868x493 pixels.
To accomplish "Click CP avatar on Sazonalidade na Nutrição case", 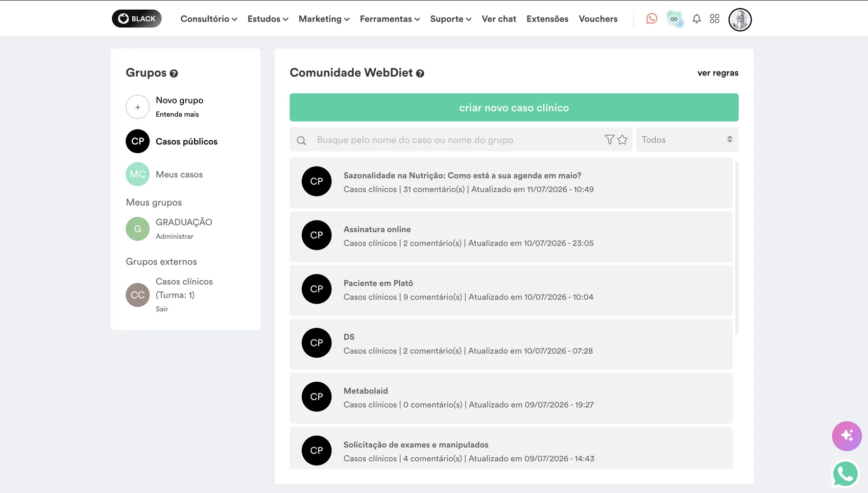I will (x=317, y=181).
